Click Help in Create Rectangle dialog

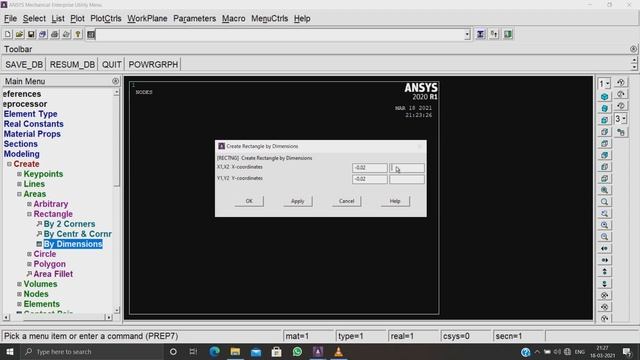(395, 201)
